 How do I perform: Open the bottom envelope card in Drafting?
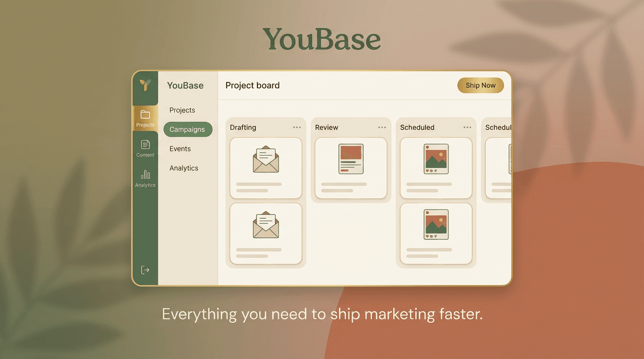tap(266, 233)
